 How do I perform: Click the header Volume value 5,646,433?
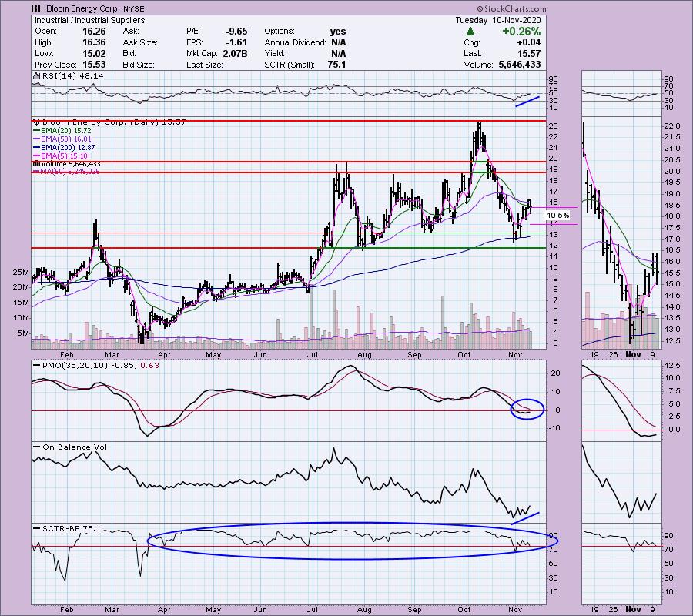[519, 65]
